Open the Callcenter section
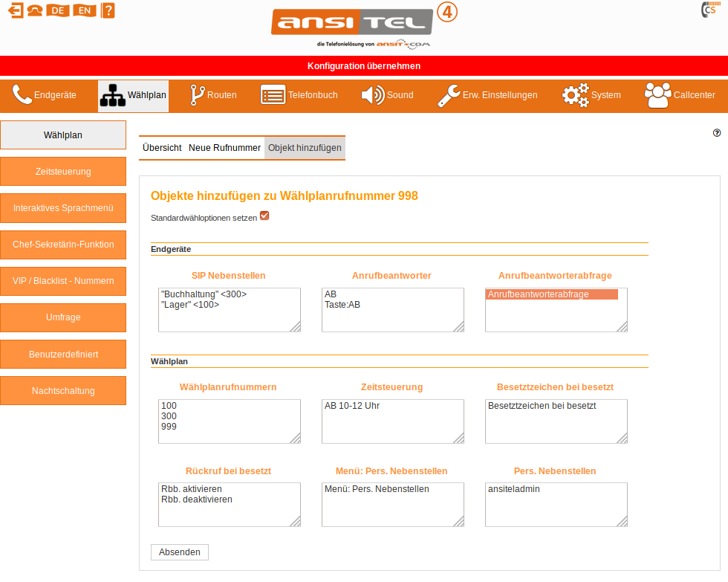 point(680,95)
